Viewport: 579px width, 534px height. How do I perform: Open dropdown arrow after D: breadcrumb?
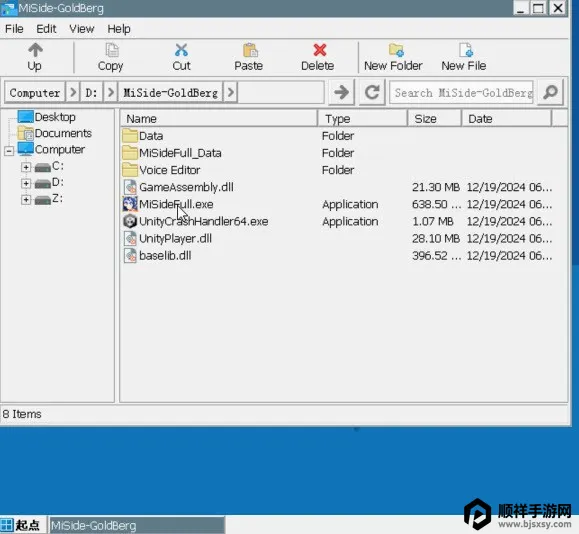pos(110,92)
